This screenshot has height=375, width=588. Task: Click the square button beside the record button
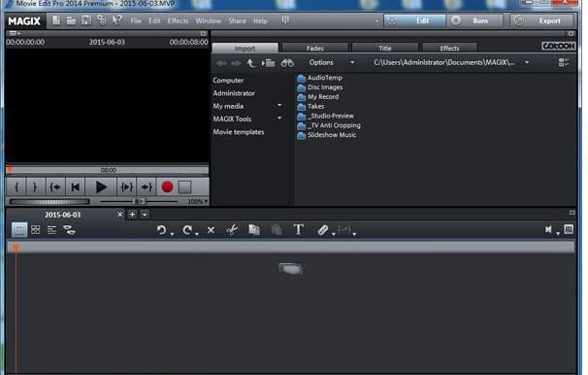pos(184,187)
